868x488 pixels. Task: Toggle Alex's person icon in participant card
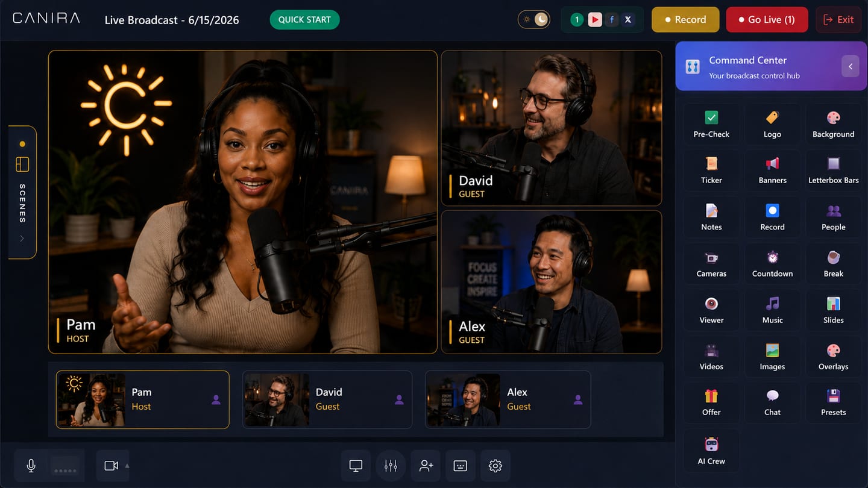[578, 399]
